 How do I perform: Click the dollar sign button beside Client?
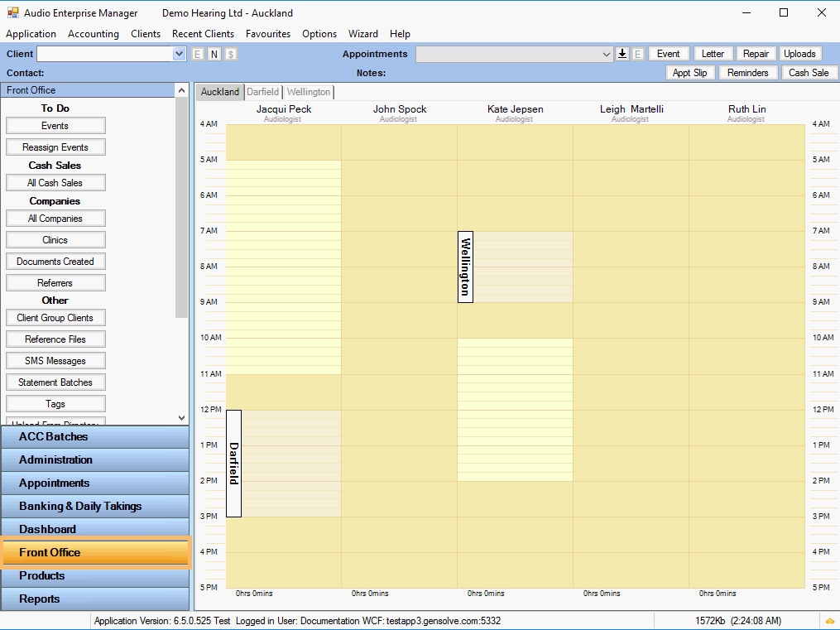[x=230, y=54]
